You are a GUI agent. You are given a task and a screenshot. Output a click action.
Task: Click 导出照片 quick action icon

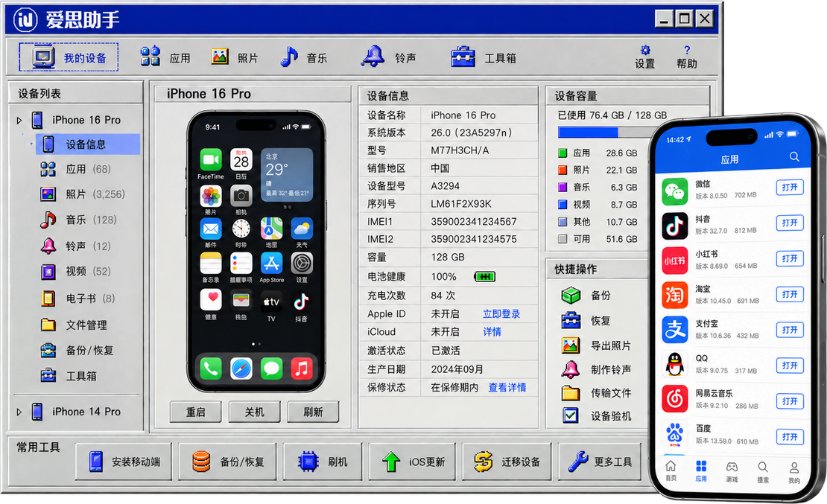point(571,346)
